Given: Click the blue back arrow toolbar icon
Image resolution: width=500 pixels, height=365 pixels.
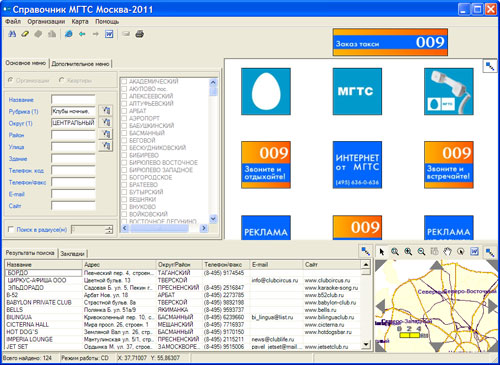Looking at the screenshot, I should pyautogui.click(x=82, y=34).
